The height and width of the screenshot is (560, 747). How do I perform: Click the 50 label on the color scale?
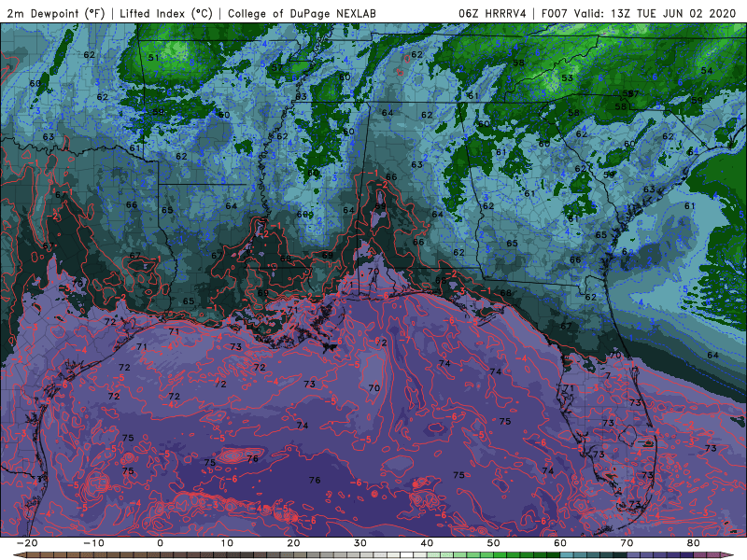(494, 543)
